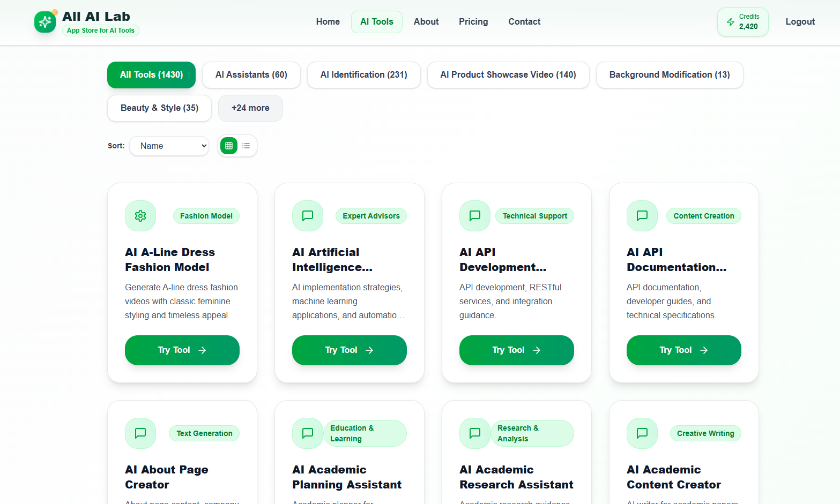The height and width of the screenshot is (504, 840).
Task: Expand the +24 more categories
Action: [x=250, y=108]
